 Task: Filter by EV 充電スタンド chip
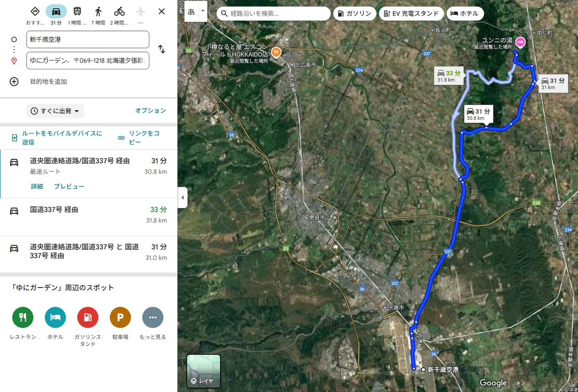coord(411,13)
